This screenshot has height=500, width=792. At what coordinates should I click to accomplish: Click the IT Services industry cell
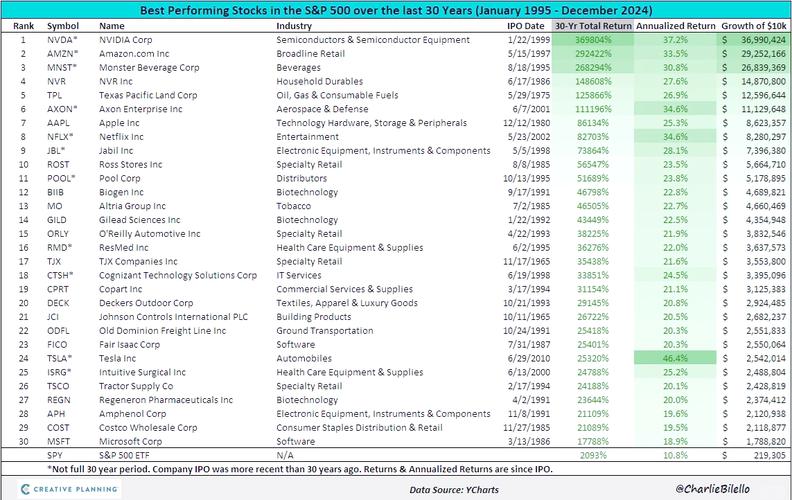click(x=299, y=275)
